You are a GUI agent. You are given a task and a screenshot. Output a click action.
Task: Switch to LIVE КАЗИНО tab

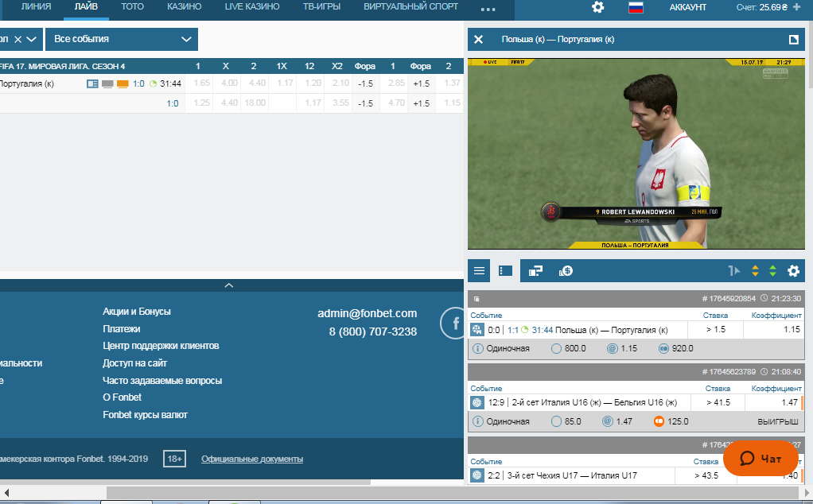tap(252, 6)
